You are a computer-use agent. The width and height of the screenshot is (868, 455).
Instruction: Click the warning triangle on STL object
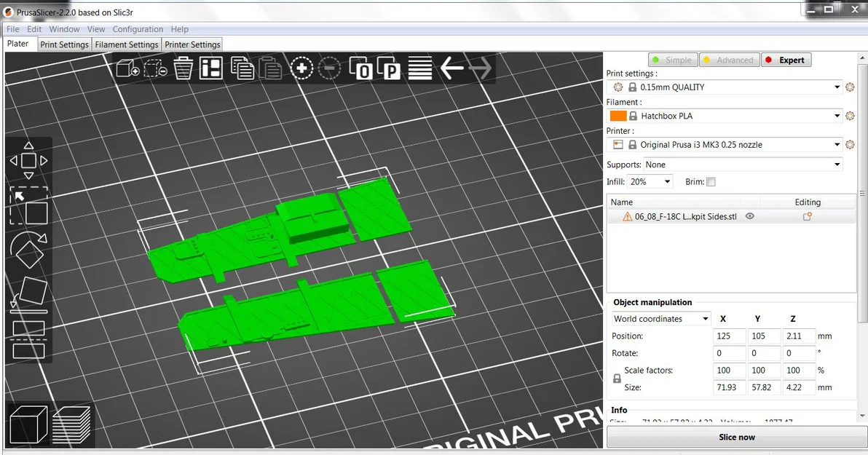627,216
